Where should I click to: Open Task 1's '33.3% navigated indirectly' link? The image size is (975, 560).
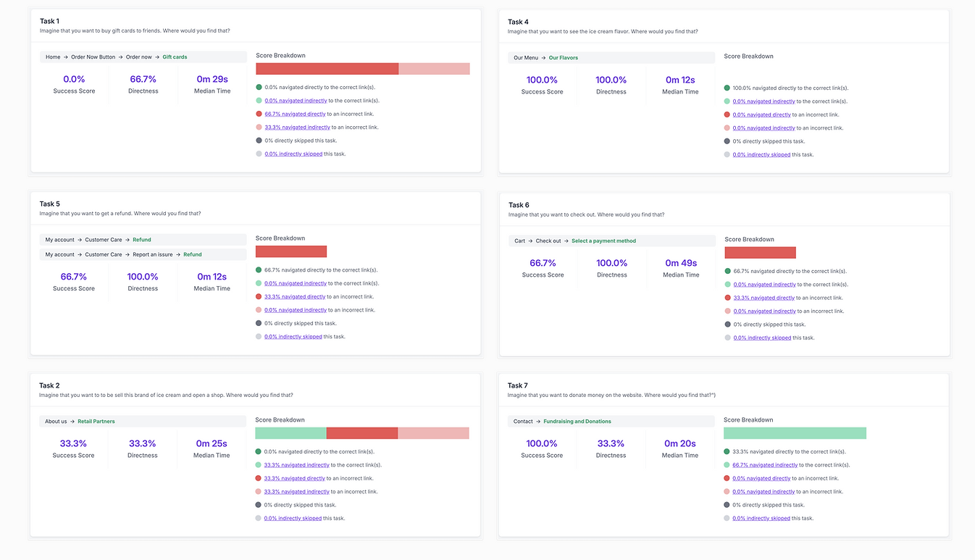coord(297,128)
